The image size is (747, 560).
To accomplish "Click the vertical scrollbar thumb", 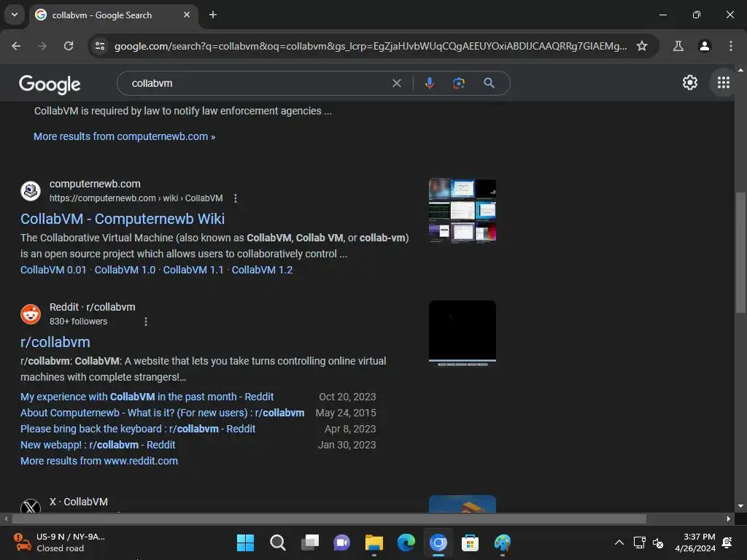I will (740, 252).
